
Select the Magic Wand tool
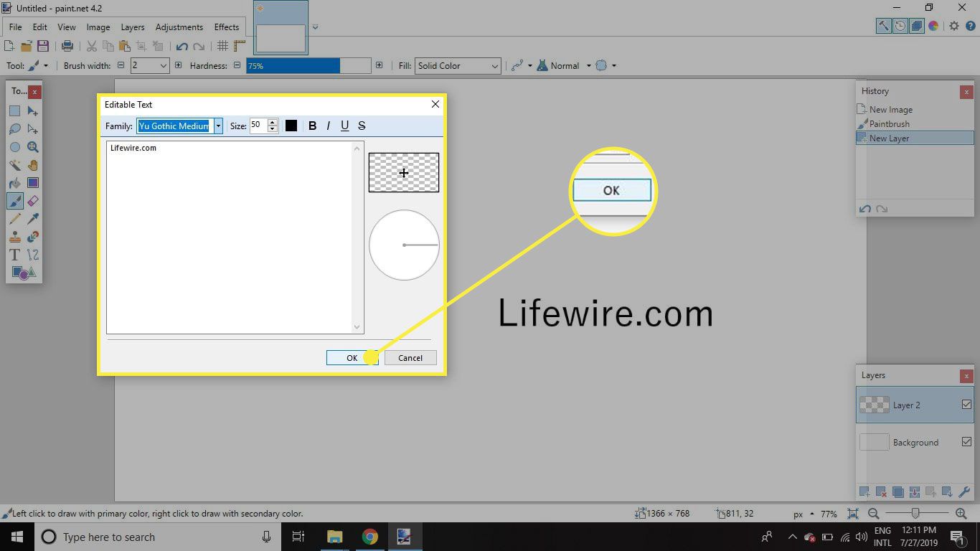[14, 165]
